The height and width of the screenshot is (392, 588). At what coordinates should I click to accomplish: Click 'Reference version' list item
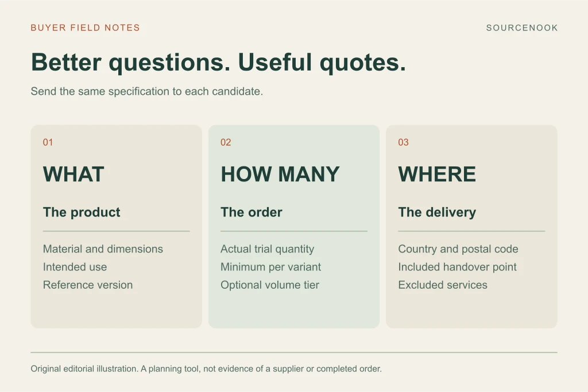tap(88, 285)
